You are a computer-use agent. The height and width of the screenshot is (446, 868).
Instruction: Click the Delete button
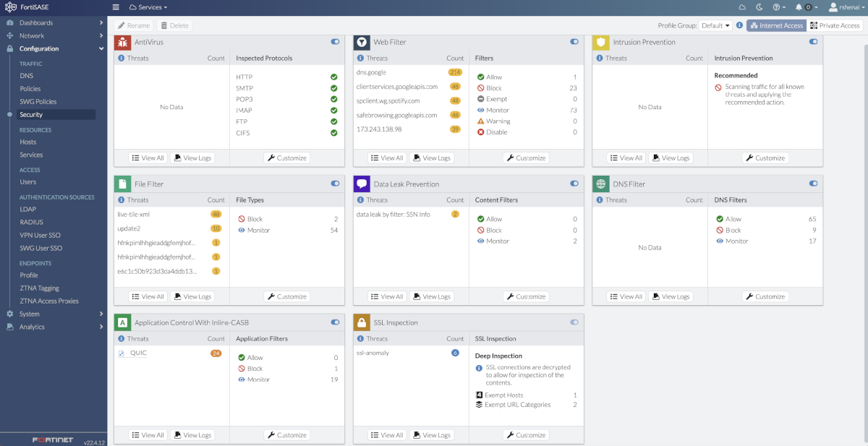[x=174, y=25]
